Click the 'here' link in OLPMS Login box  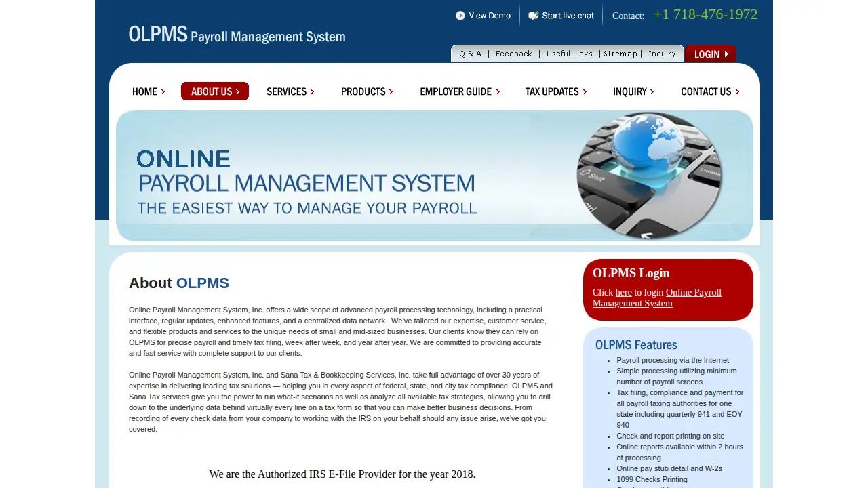coord(623,292)
